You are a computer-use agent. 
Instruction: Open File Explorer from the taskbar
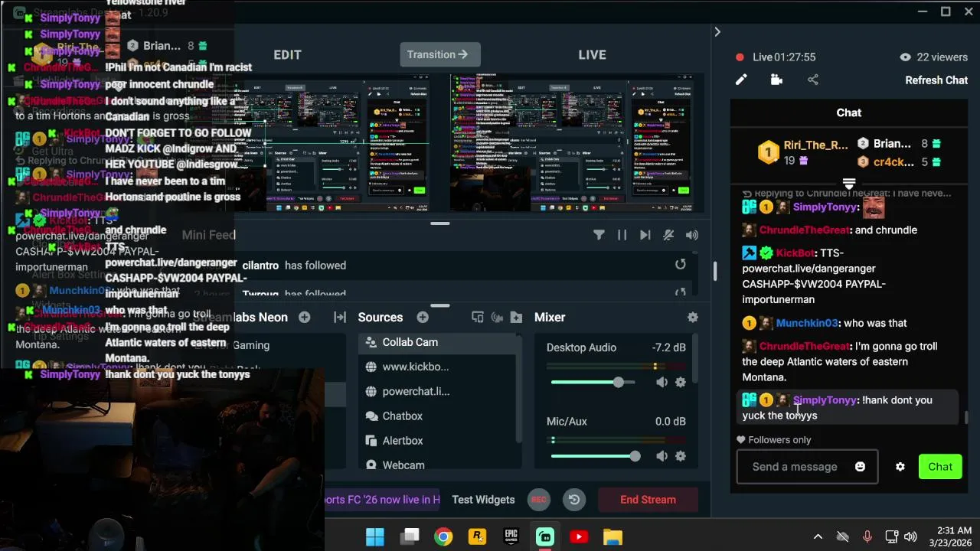click(612, 537)
